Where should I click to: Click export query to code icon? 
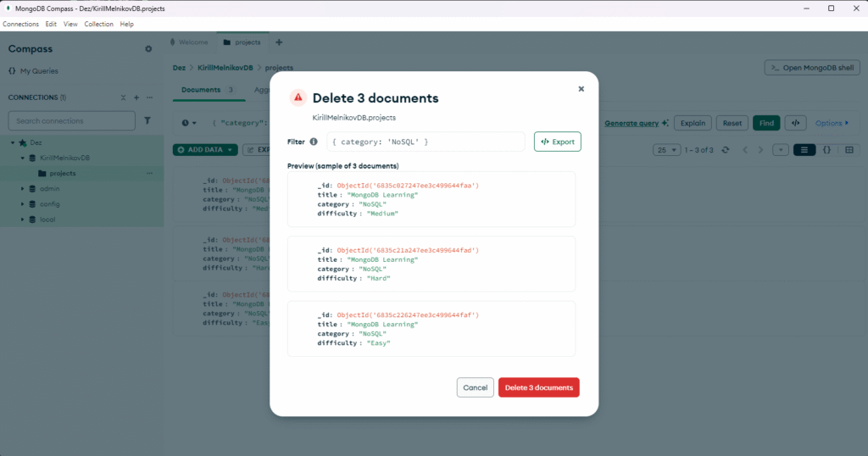(x=795, y=123)
